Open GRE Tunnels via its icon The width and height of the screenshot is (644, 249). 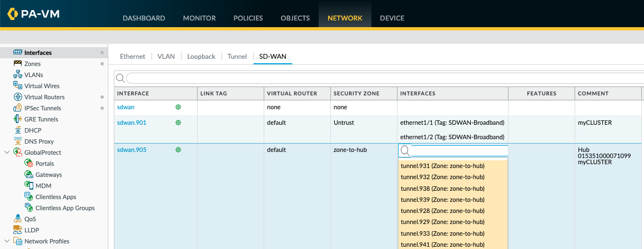17,119
